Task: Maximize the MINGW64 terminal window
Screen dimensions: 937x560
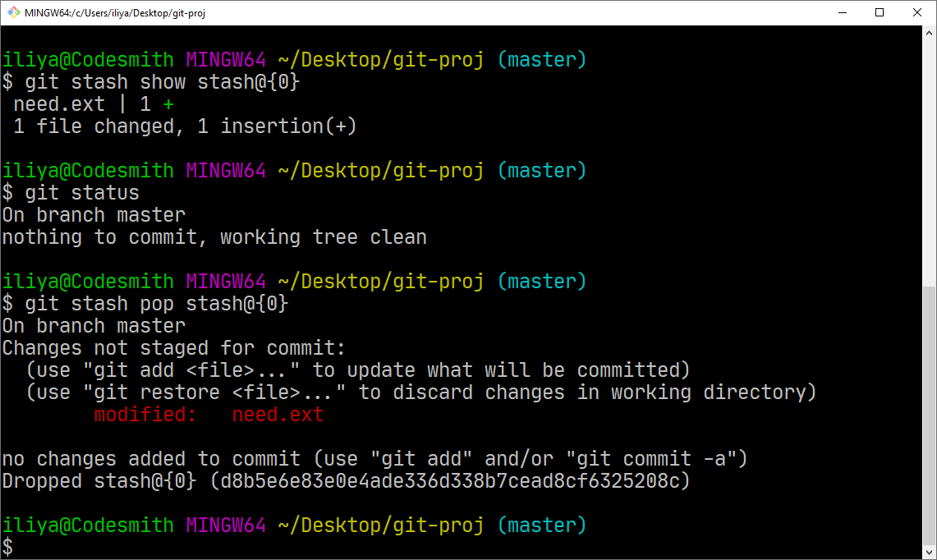Action: pos(880,12)
